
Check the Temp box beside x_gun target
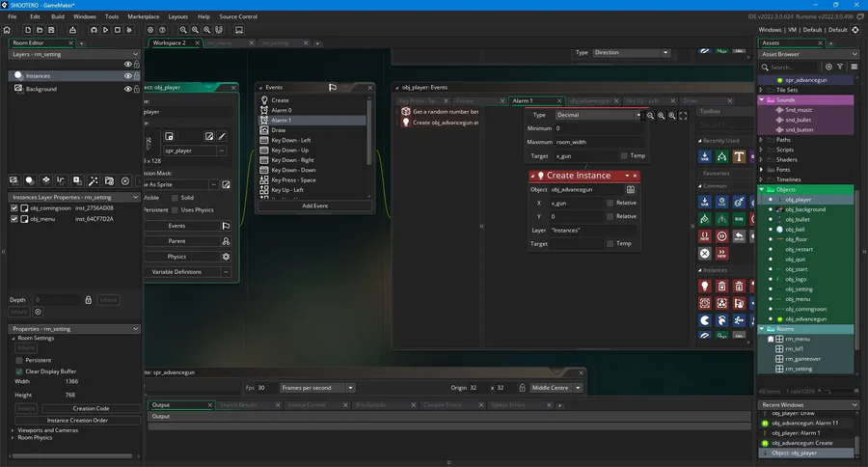click(x=624, y=155)
